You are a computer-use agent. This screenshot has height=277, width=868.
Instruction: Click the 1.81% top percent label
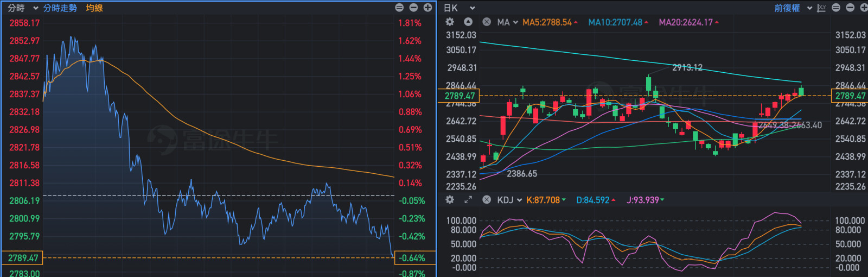point(410,23)
